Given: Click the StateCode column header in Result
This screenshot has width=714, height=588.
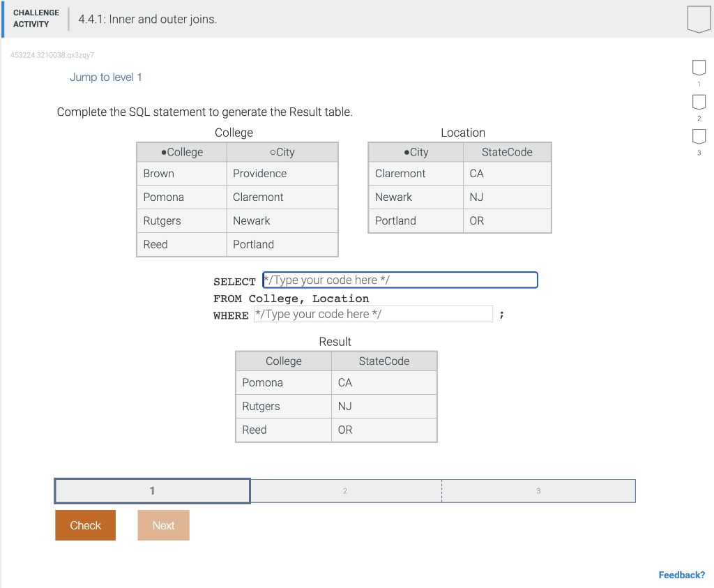Looking at the screenshot, I should (384, 361).
